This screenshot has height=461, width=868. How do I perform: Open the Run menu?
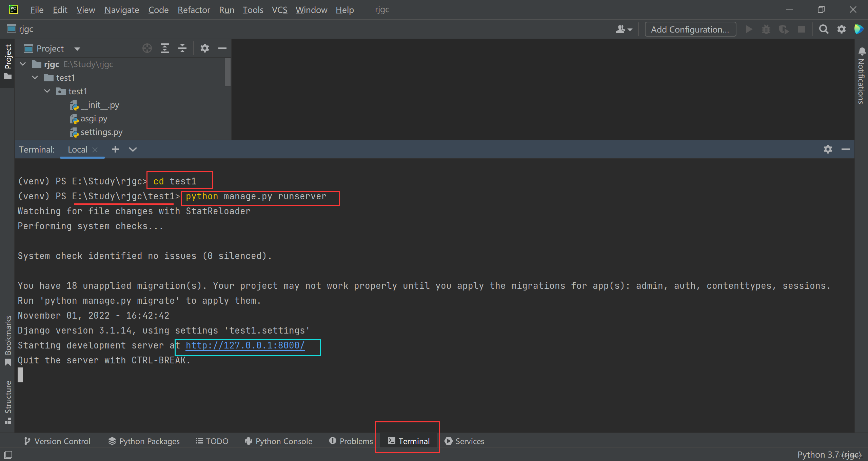[226, 10]
